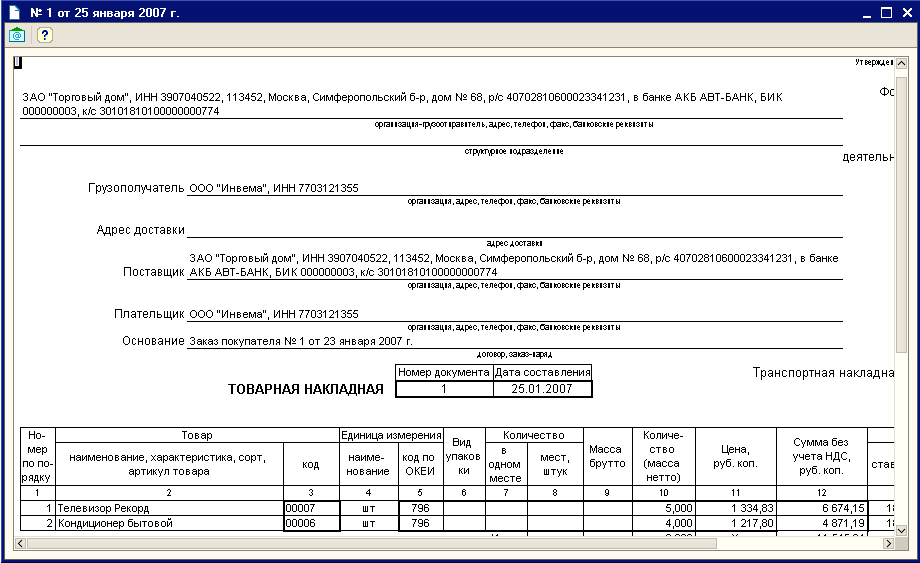920x563 pixels.
Task: Click 'Цена, руб. коп.' column header
Action: coord(736,456)
